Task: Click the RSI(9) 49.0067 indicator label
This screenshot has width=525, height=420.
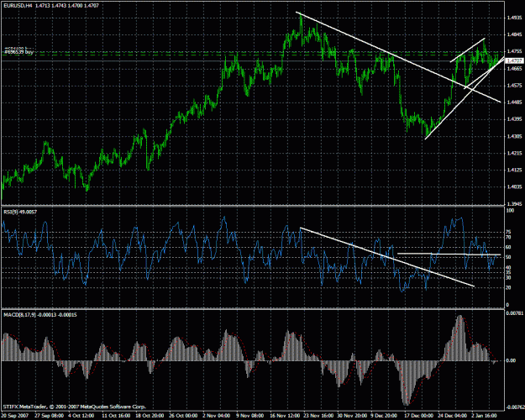Action: (20, 212)
